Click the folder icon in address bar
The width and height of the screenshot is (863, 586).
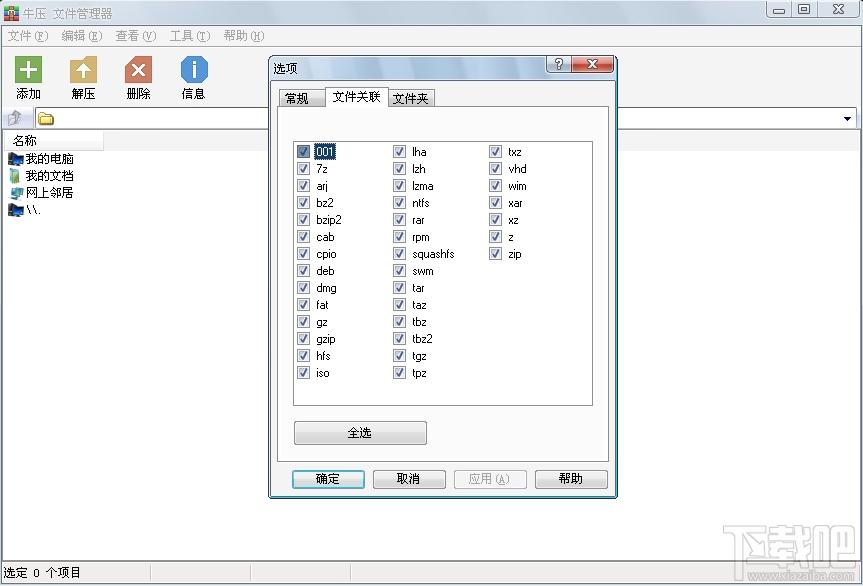pyautogui.click(x=46, y=118)
